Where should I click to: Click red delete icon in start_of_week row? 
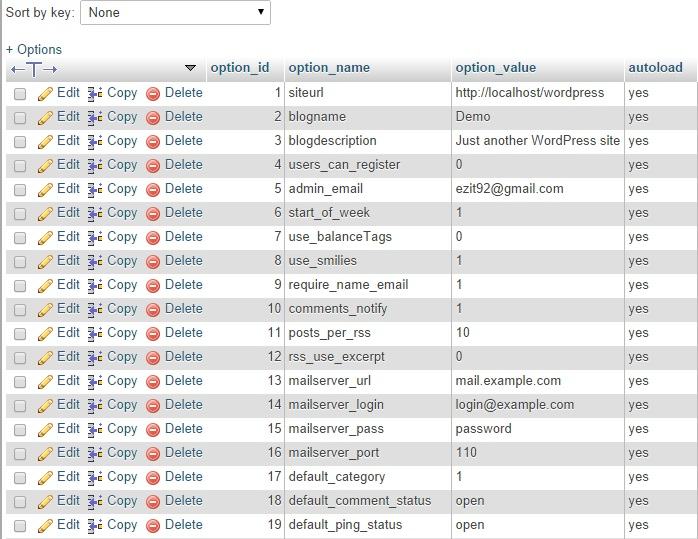(153, 214)
